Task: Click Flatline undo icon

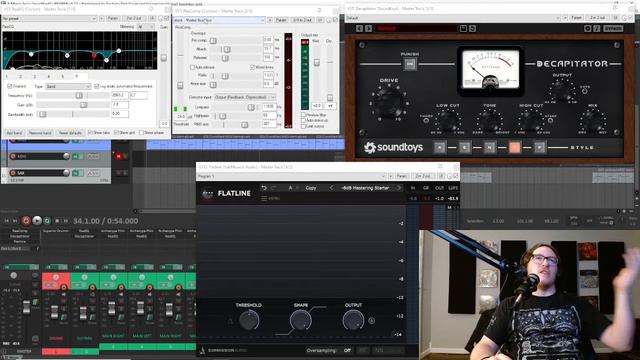Action: coord(264,188)
